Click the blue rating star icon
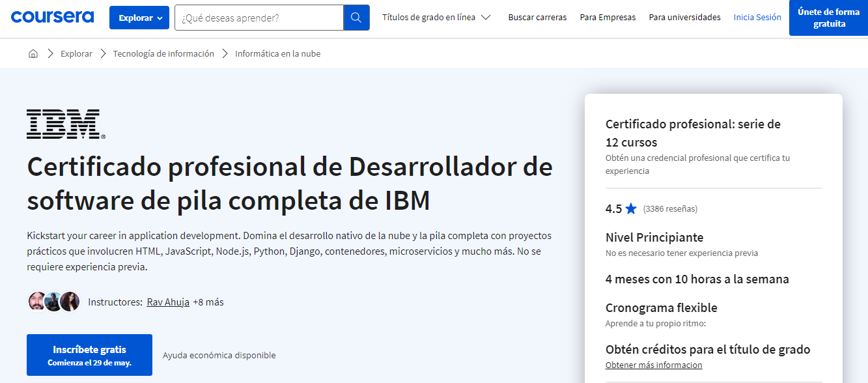 (630, 208)
